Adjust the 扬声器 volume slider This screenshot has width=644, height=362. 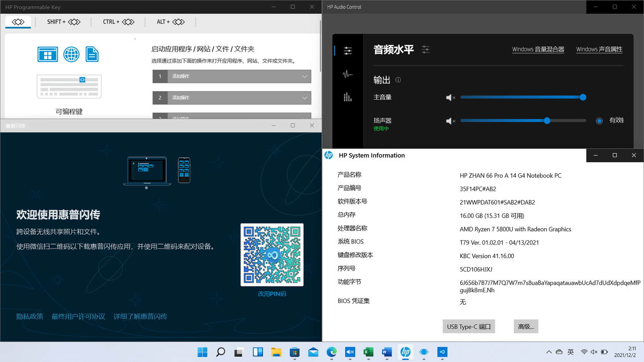point(523,121)
